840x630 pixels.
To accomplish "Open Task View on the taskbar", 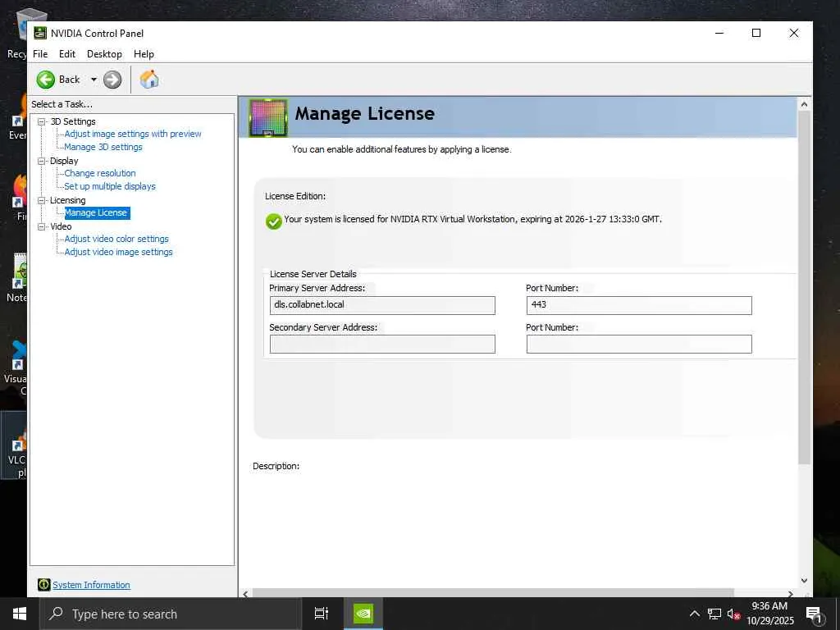I will pos(322,614).
